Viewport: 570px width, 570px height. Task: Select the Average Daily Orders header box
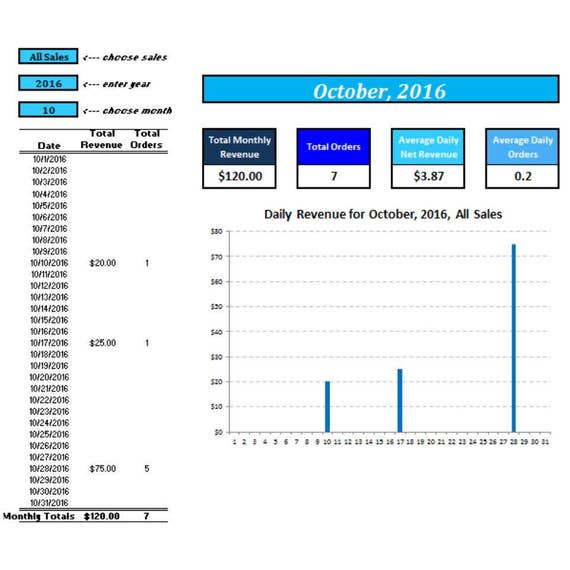pyautogui.click(x=522, y=147)
